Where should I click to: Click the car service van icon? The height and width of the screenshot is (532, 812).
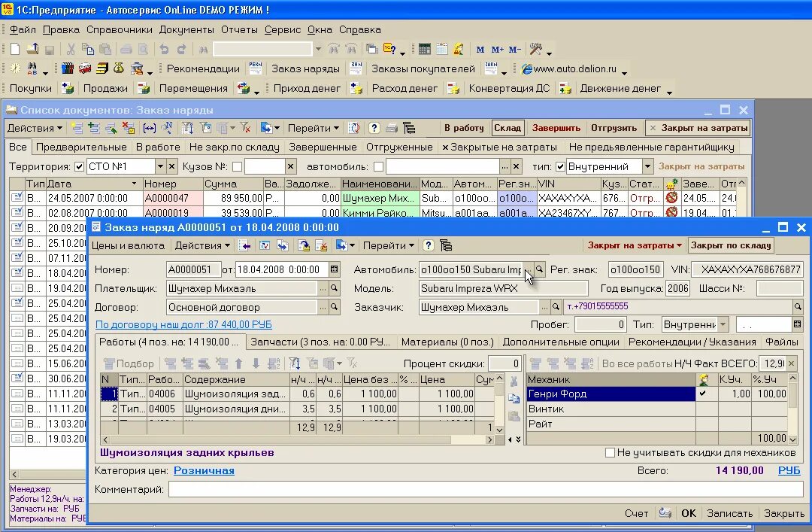point(85,68)
